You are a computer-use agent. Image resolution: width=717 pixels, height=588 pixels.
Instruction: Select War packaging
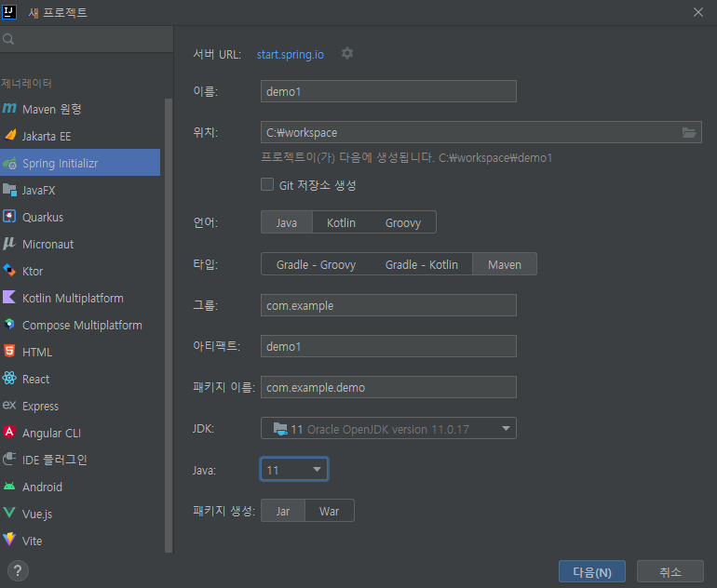(x=330, y=511)
